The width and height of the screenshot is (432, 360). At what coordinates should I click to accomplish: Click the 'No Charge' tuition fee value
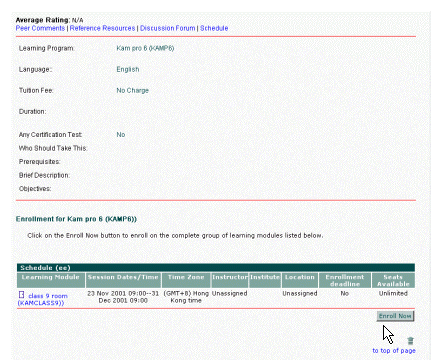[x=132, y=90]
